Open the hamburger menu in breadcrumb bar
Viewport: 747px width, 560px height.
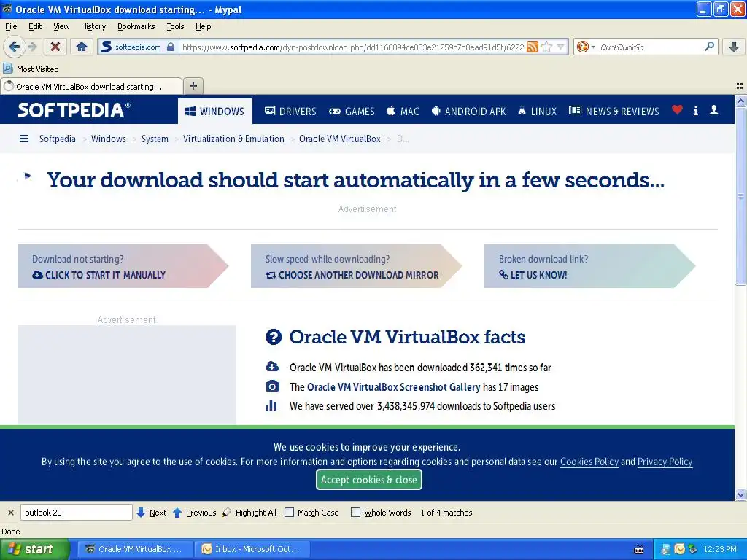[x=24, y=139]
